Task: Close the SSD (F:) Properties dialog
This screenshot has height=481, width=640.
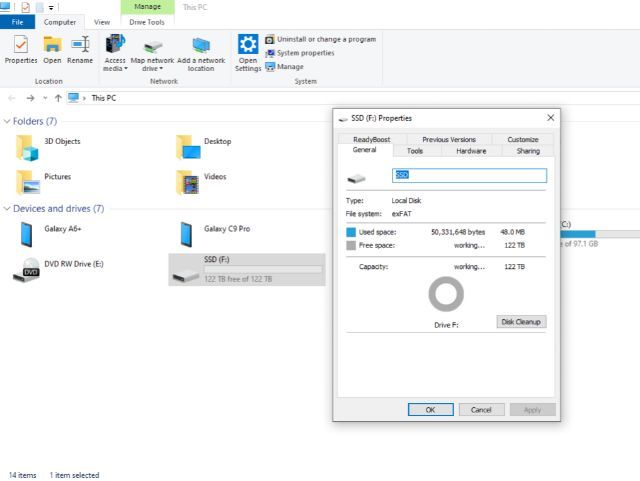Action: (551, 118)
